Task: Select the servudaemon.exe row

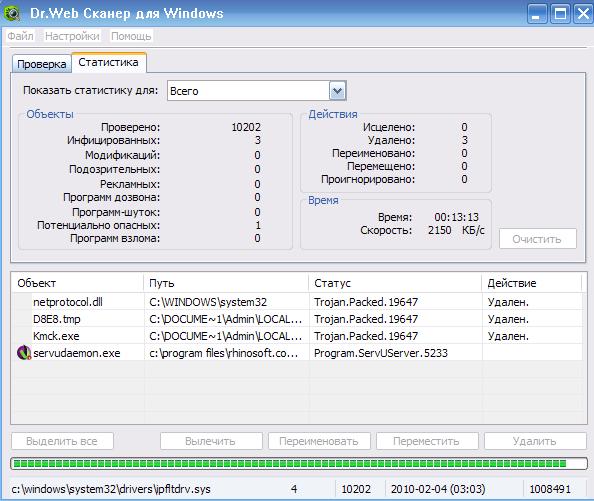Action: click(297, 353)
